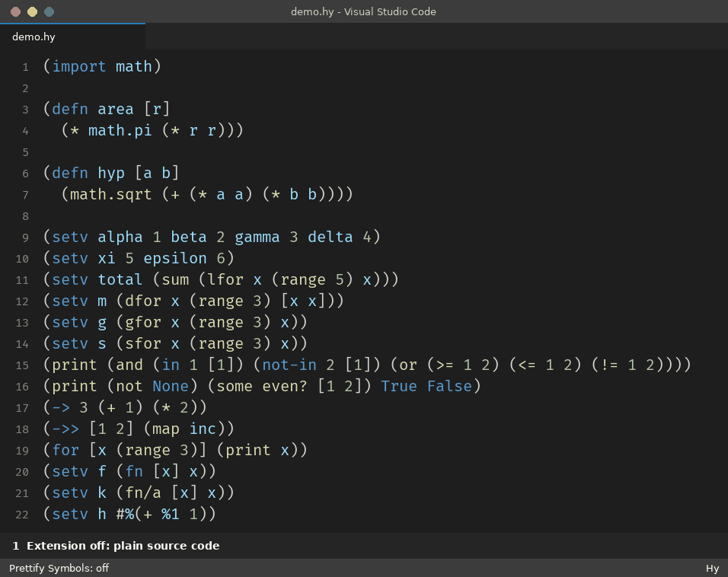
Task: Click 'alpha' on line 9
Action: [120, 237]
